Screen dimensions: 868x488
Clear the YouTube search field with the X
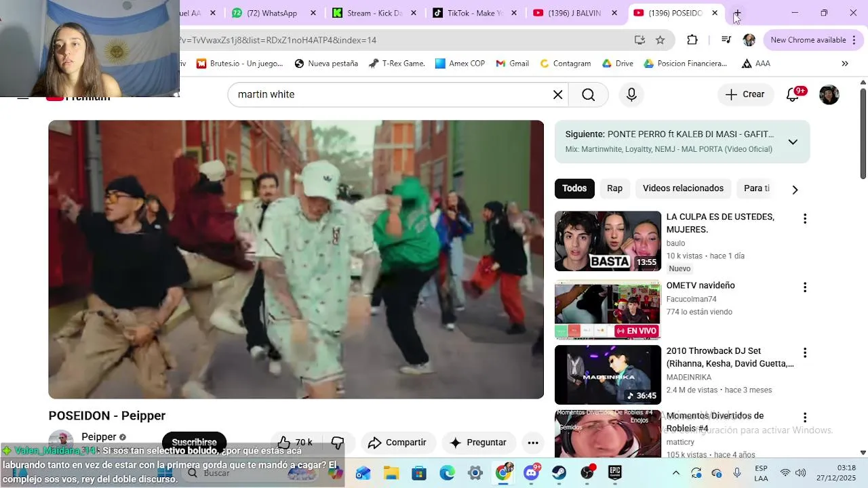[557, 95]
